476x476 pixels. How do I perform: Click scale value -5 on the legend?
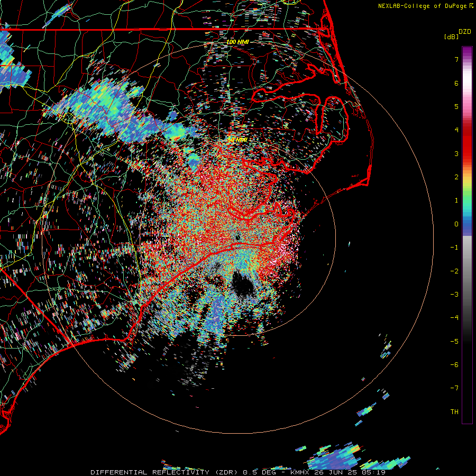[454, 342]
